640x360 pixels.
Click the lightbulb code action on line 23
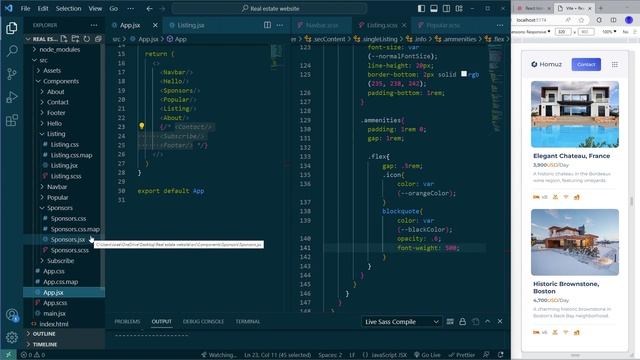click(141, 126)
